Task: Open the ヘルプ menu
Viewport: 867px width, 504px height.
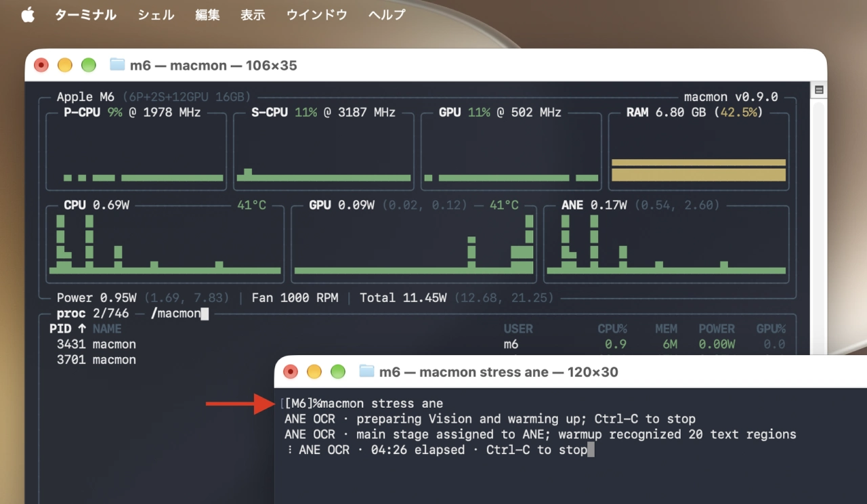Action: pos(387,15)
